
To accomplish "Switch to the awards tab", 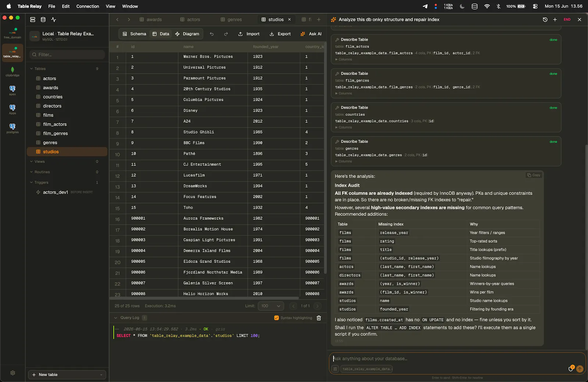I will [151, 19].
